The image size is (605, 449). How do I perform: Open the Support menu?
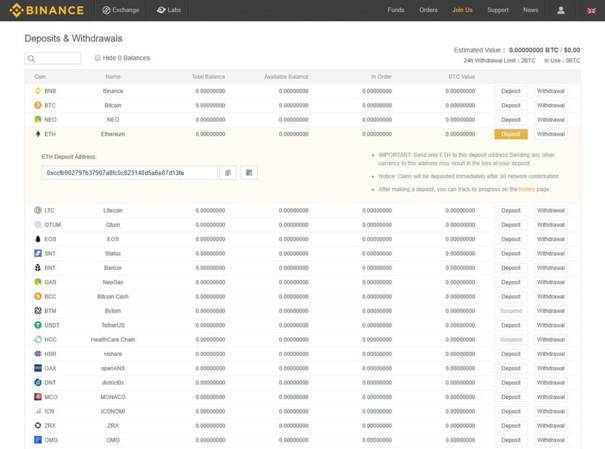498,10
